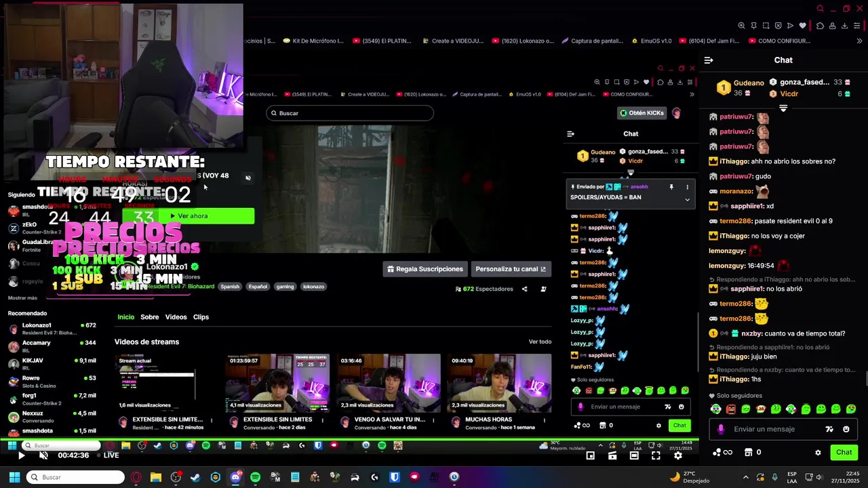Open browser search icon in title bar
The height and width of the screenshot is (488, 868).
pos(820,9)
